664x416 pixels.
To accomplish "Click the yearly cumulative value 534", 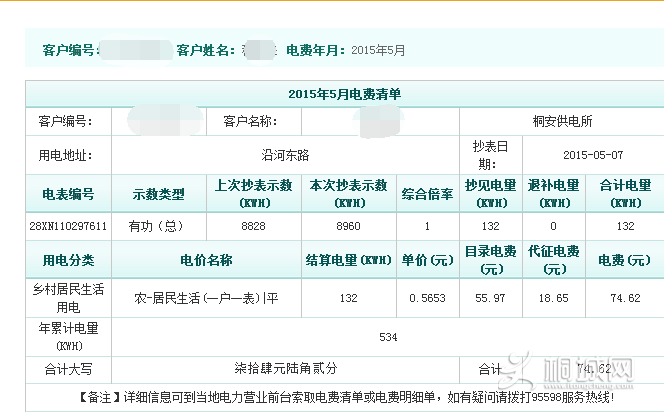I will click(388, 336).
